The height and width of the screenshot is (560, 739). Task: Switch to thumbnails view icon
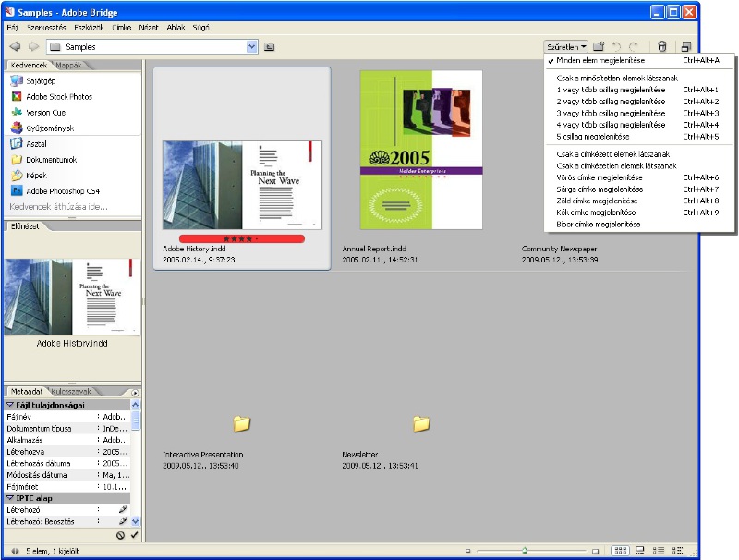click(x=620, y=550)
